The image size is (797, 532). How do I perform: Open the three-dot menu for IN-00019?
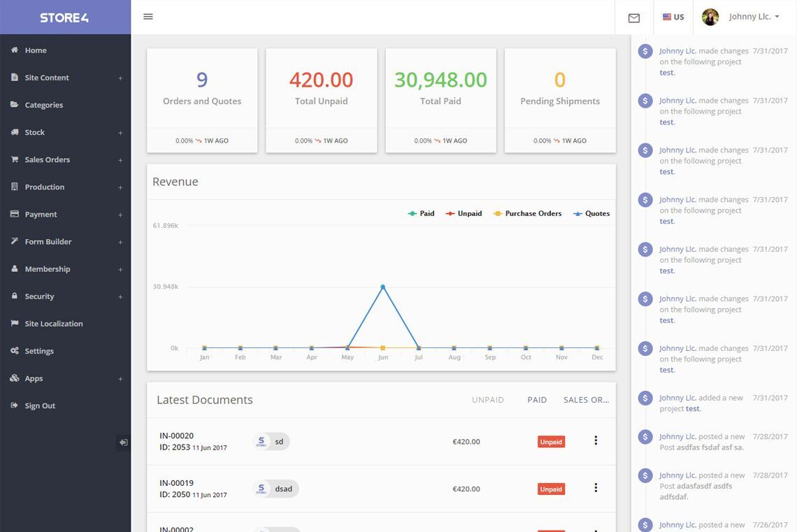pos(596,488)
